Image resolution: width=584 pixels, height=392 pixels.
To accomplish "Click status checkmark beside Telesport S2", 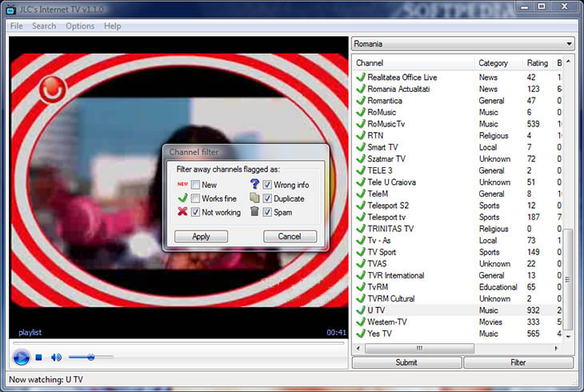I will [x=361, y=206].
